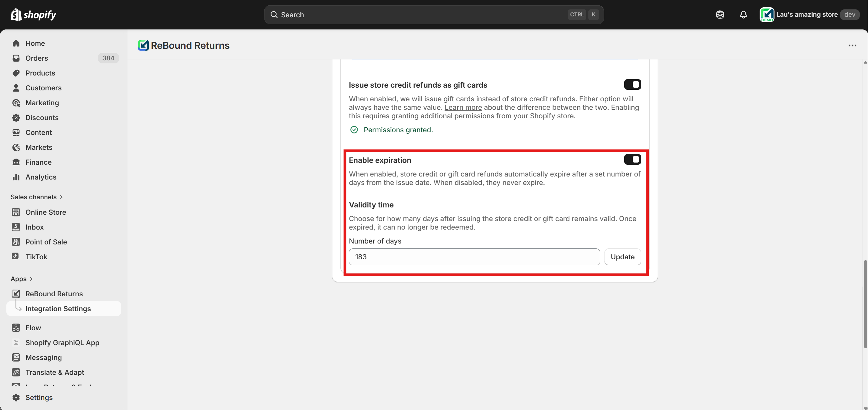Open the Learn more link
The width and height of the screenshot is (868, 410).
(463, 107)
